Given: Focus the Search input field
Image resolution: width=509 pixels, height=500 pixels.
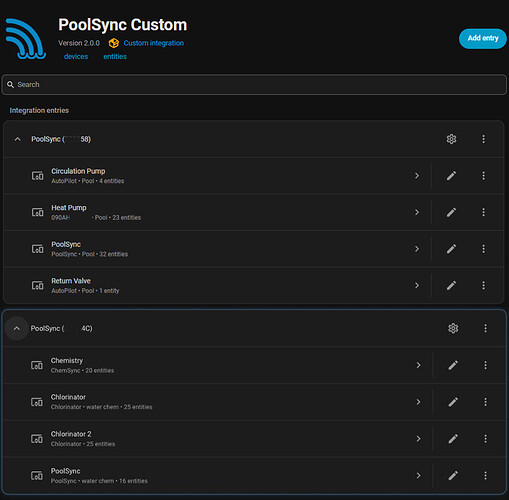Looking at the screenshot, I should (254, 85).
